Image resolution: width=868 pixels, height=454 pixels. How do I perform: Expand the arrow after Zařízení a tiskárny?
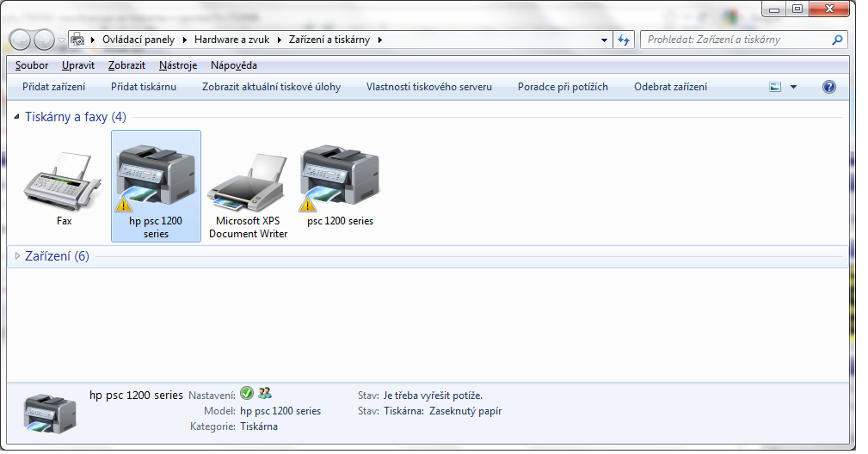tap(379, 40)
